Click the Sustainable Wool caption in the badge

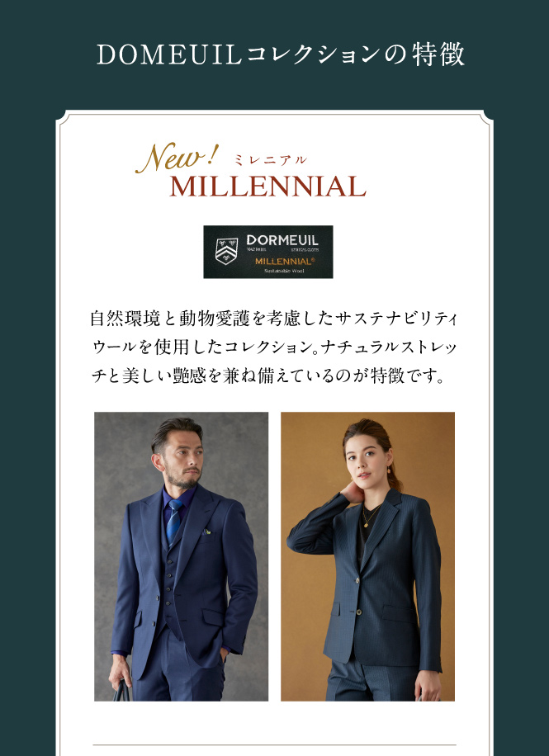tap(284, 271)
